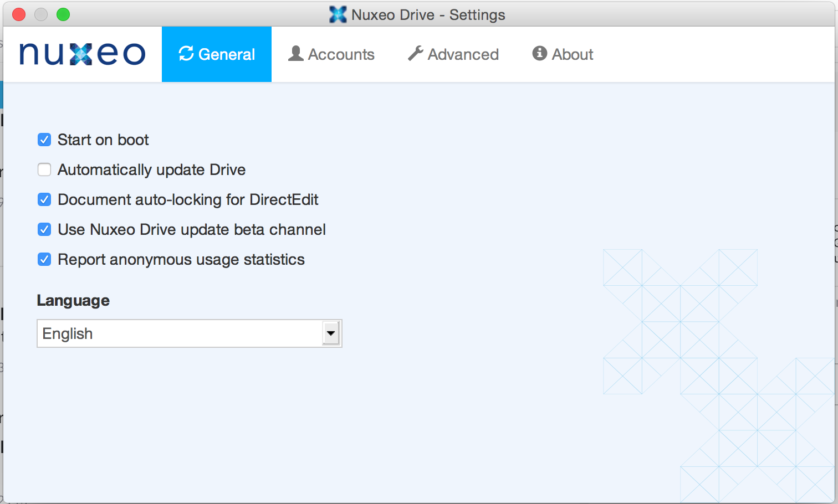Enable Automatically update Drive
Screen dimensions: 838x504
click(x=44, y=169)
